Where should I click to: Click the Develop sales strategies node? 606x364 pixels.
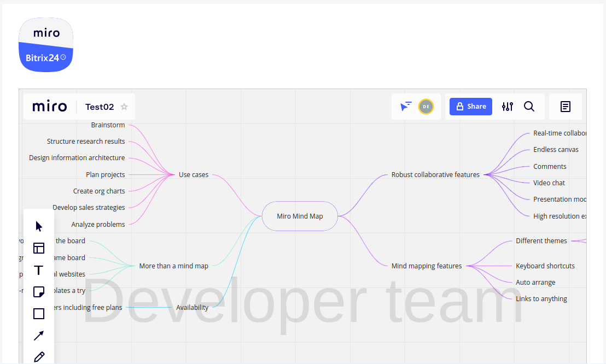(89, 208)
